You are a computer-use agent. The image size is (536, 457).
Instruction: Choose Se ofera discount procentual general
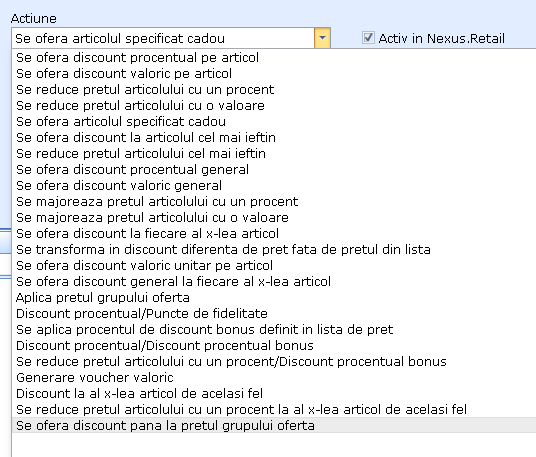pos(274,170)
